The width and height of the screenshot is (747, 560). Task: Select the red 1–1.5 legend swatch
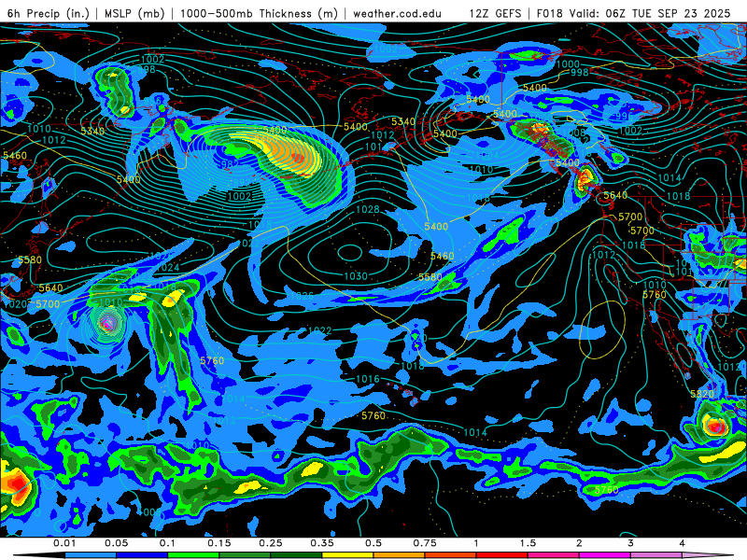[x=502, y=555]
